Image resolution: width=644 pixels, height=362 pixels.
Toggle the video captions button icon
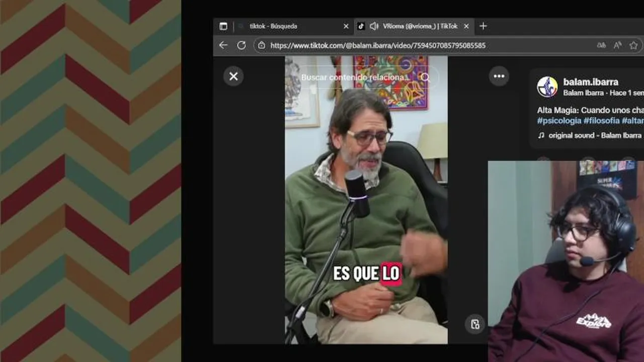tap(475, 324)
